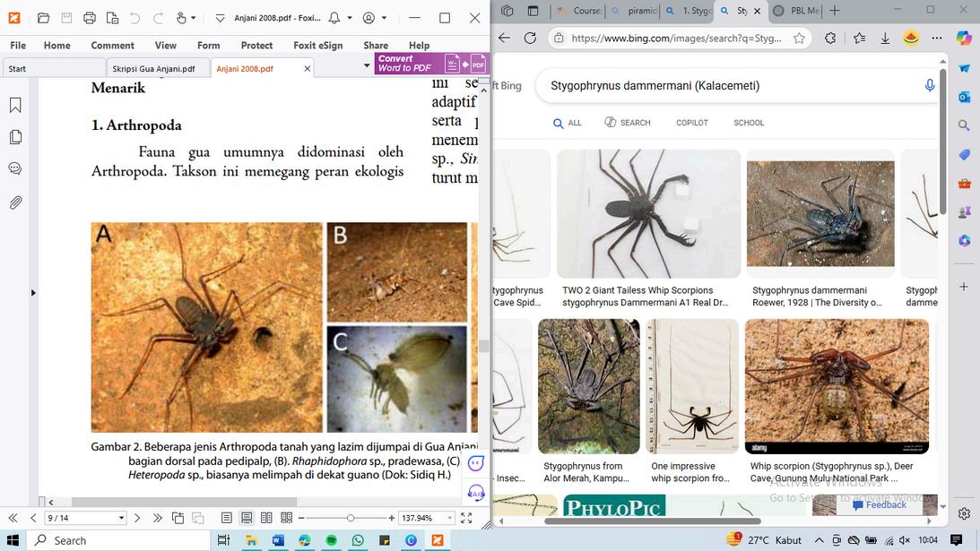Open the Comment menu tab

point(112,45)
